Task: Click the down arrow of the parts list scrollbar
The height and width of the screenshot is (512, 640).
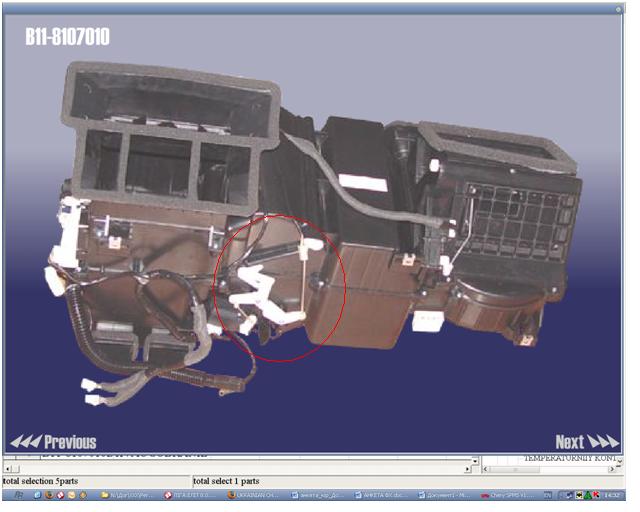Action: coord(475,461)
